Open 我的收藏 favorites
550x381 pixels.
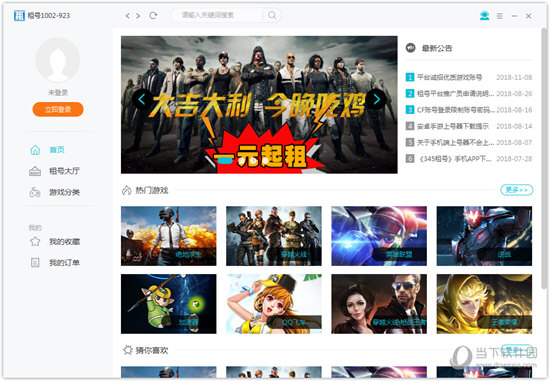pos(54,241)
